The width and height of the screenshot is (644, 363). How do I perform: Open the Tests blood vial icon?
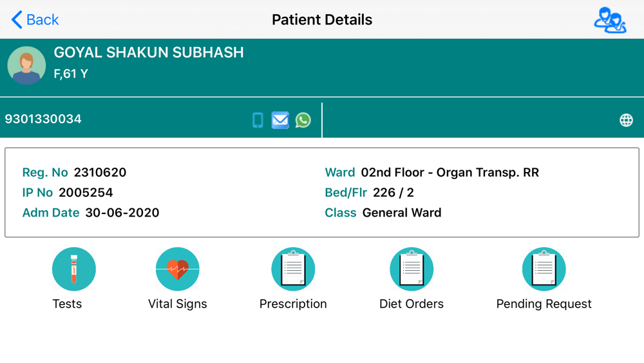click(x=74, y=269)
